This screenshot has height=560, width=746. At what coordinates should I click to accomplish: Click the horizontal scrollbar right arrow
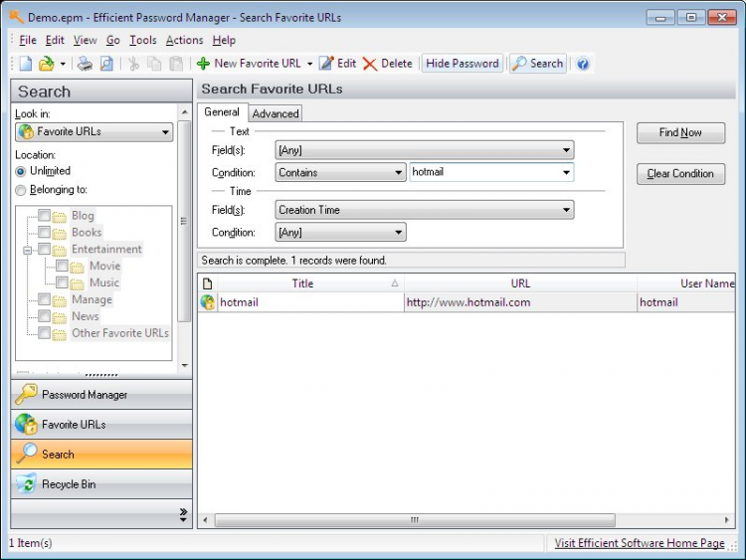click(x=726, y=520)
